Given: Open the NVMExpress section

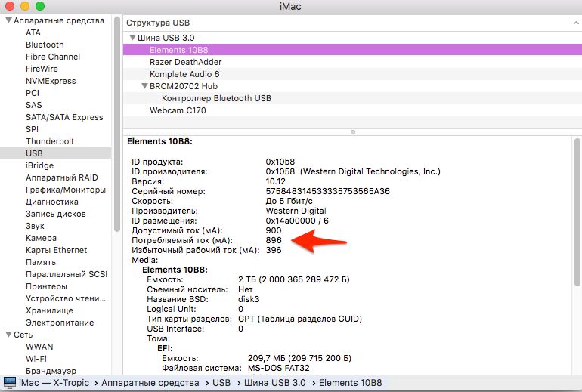Looking at the screenshot, I should click(x=51, y=81).
